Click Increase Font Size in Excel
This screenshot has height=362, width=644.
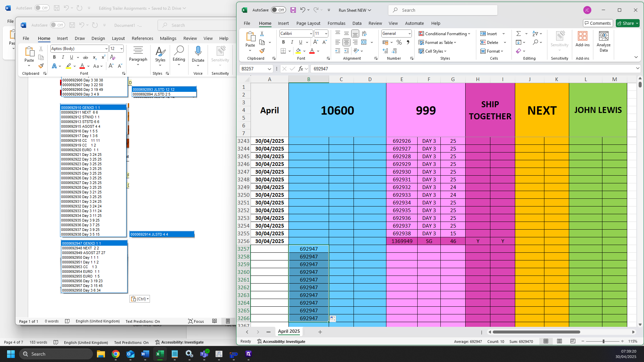316,42
